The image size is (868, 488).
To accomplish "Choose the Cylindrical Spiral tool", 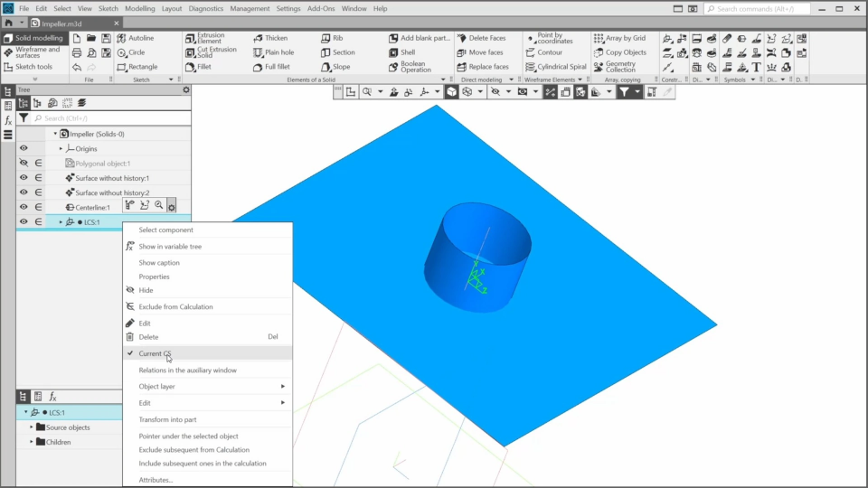I will point(531,67).
